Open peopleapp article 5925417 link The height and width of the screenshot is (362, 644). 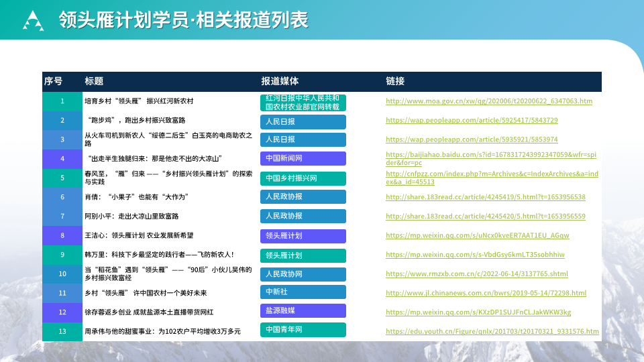(x=472, y=120)
